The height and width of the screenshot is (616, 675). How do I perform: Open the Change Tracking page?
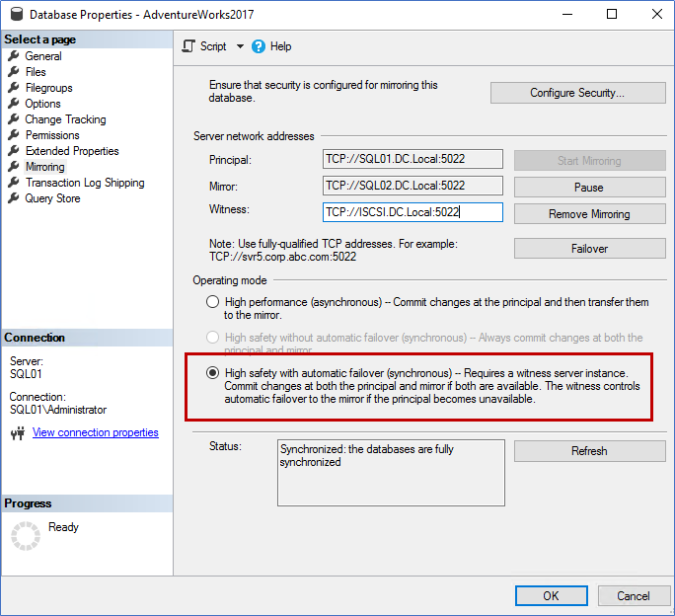(65, 118)
